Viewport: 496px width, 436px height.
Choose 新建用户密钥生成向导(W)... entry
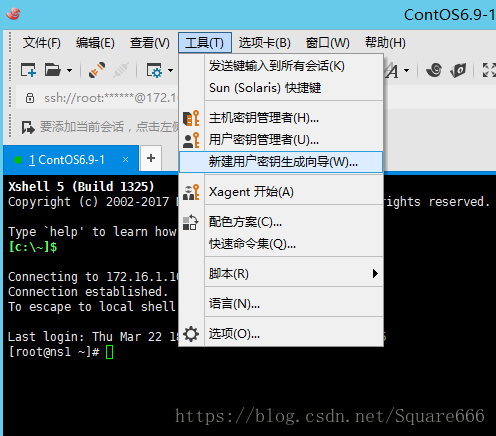pos(281,162)
